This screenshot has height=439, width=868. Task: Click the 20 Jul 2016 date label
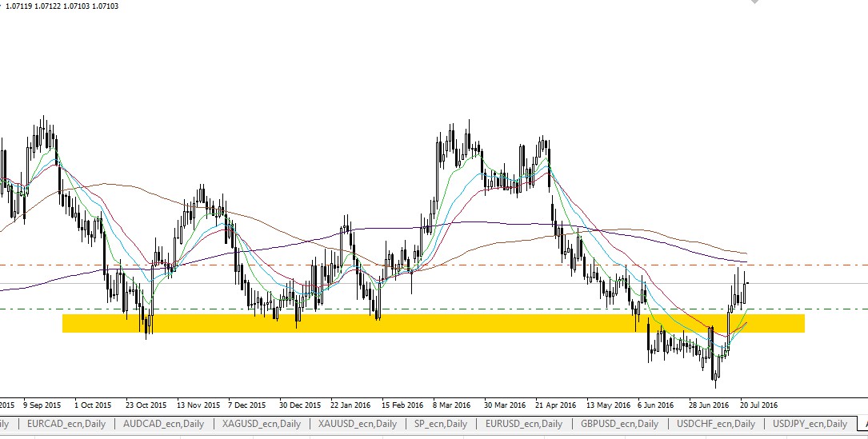coord(759,405)
